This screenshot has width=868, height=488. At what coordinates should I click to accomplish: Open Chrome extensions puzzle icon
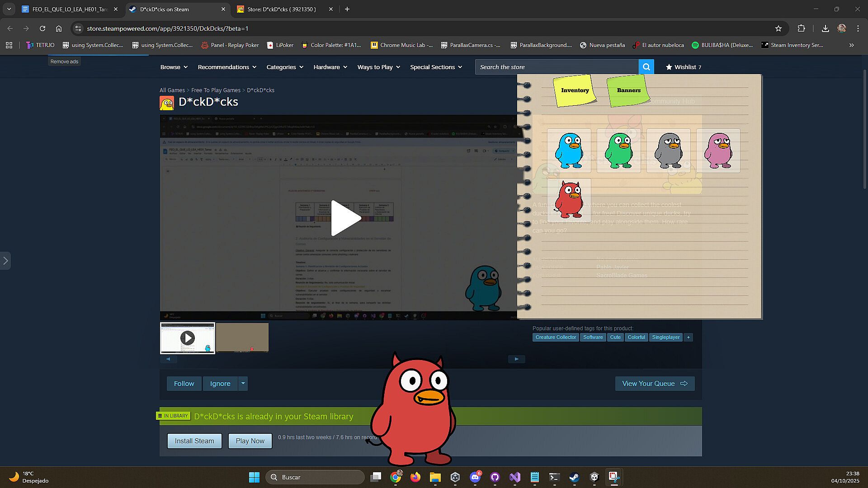(x=801, y=28)
